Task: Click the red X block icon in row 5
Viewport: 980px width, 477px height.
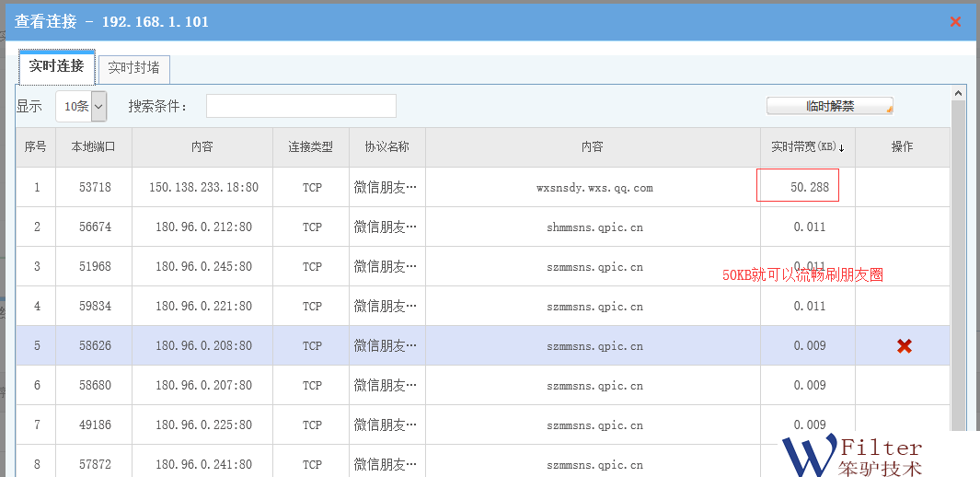Action: [x=904, y=346]
